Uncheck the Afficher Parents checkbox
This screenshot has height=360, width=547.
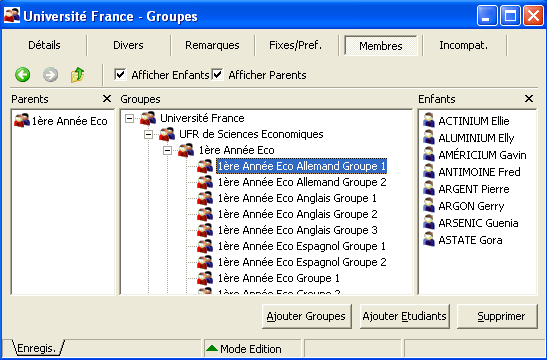[x=218, y=74]
